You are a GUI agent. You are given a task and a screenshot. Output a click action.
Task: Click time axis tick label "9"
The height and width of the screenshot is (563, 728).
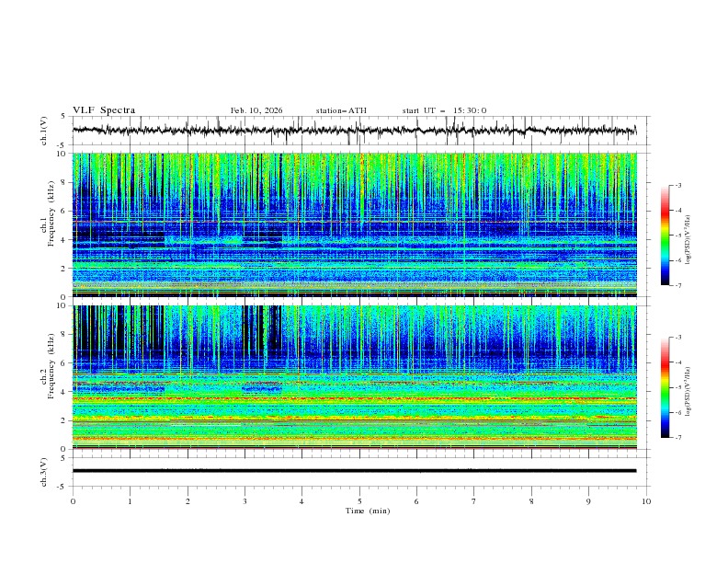tap(588, 501)
